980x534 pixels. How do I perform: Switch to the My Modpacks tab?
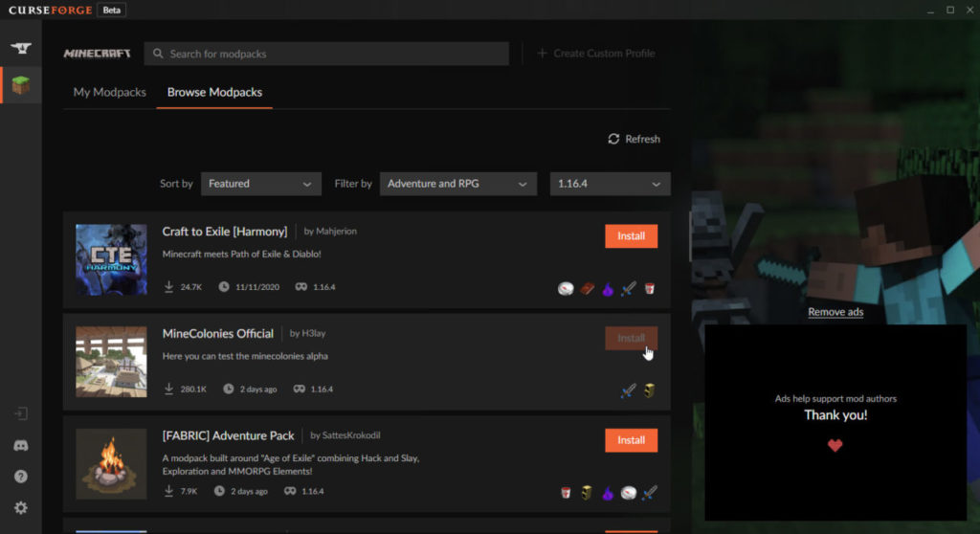click(110, 92)
